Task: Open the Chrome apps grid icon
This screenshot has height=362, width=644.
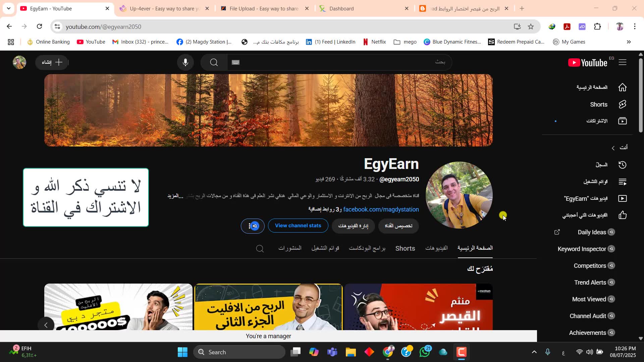Action: (11, 42)
